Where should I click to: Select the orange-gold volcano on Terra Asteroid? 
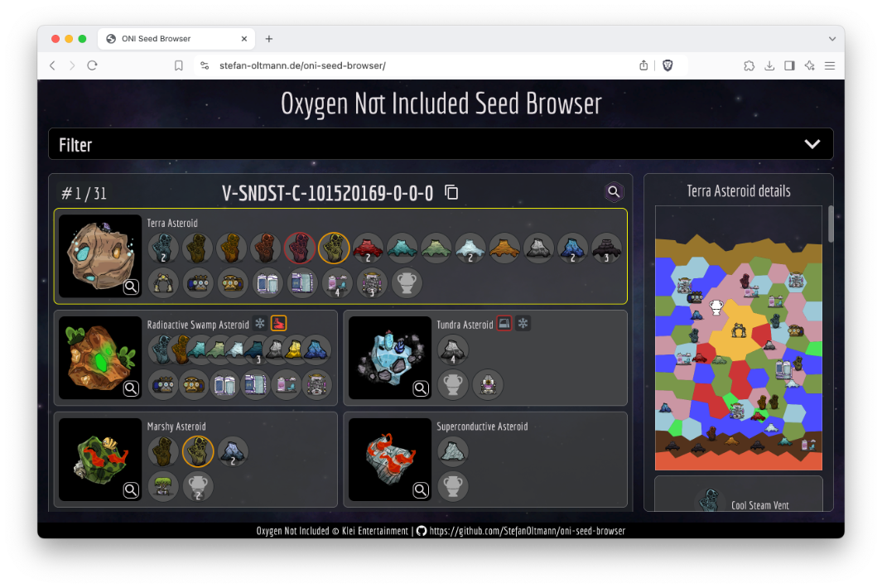(504, 248)
